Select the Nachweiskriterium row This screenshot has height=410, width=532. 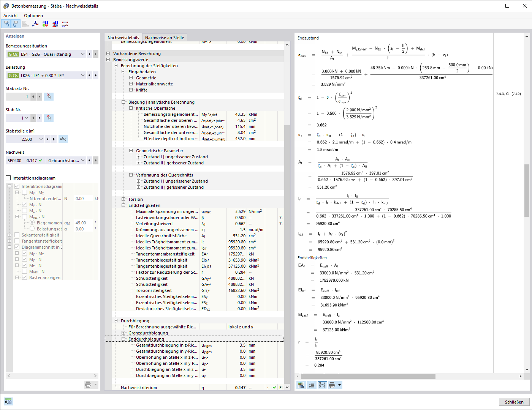198,388
